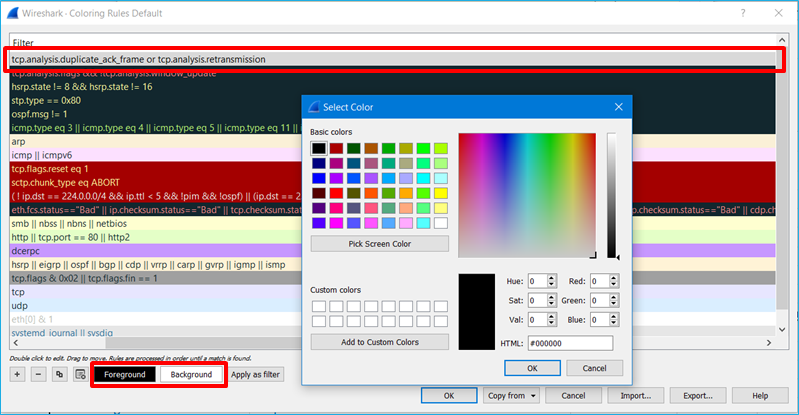Click the Red input field

(600, 281)
